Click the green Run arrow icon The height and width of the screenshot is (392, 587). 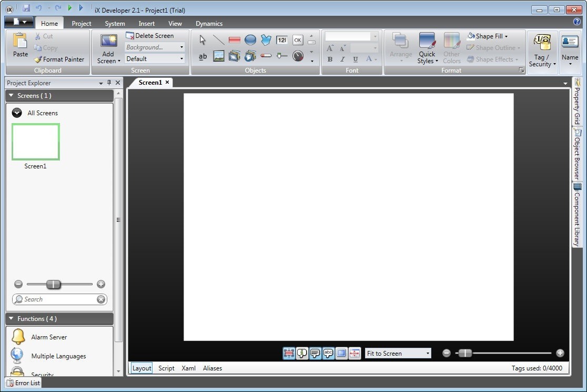point(69,7)
